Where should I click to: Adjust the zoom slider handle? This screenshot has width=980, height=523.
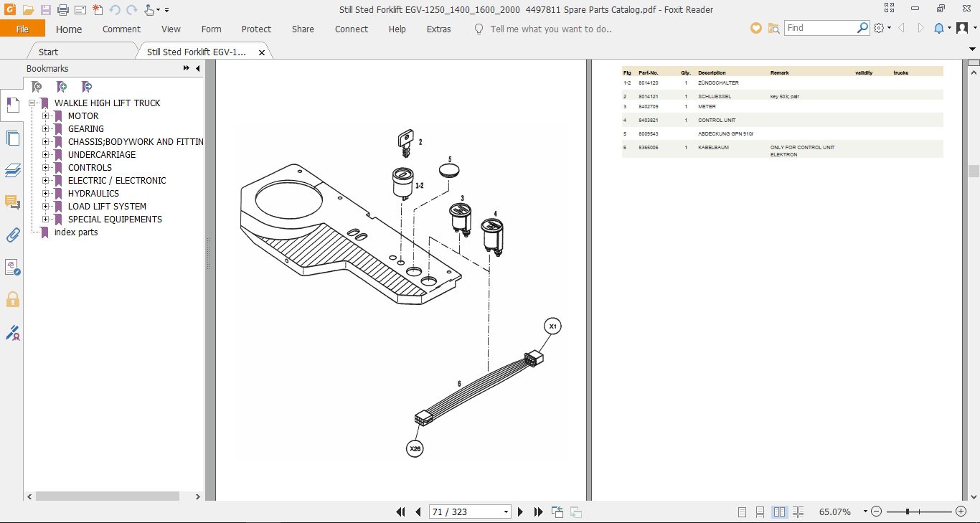click(908, 512)
